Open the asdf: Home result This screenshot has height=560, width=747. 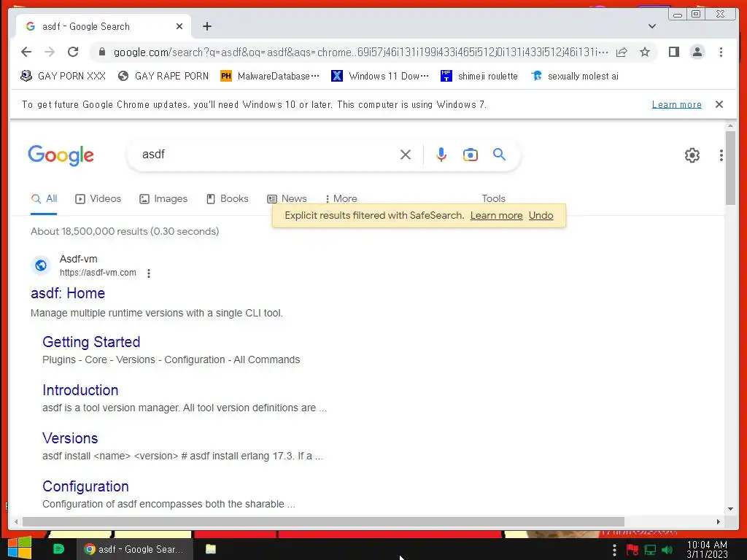pyautogui.click(x=68, y=293)
